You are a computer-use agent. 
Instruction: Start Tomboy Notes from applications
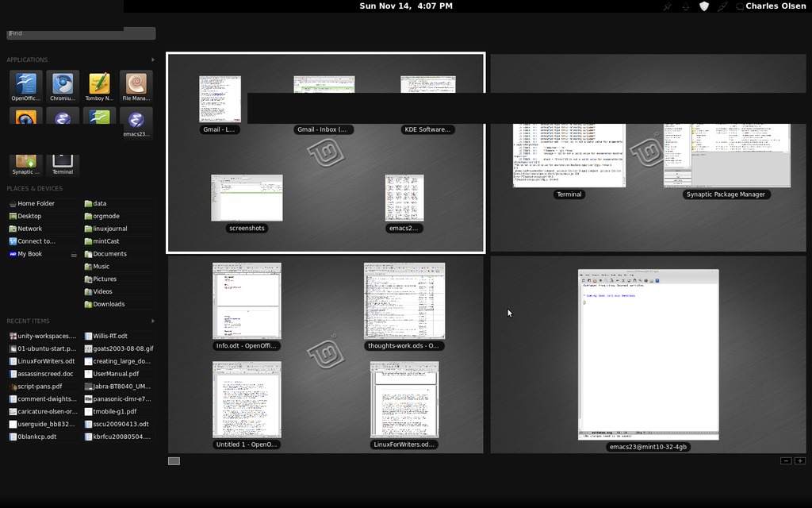99,86
